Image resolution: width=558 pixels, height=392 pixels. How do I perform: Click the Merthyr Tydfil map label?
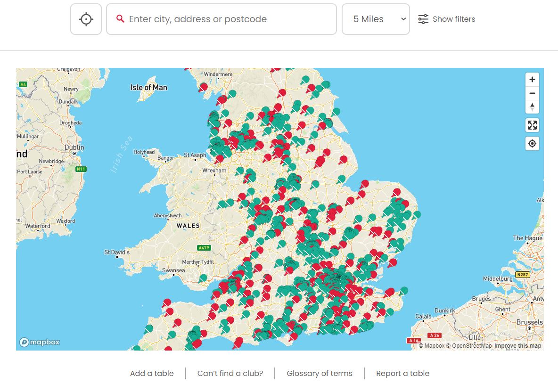(x=198, y=262)
